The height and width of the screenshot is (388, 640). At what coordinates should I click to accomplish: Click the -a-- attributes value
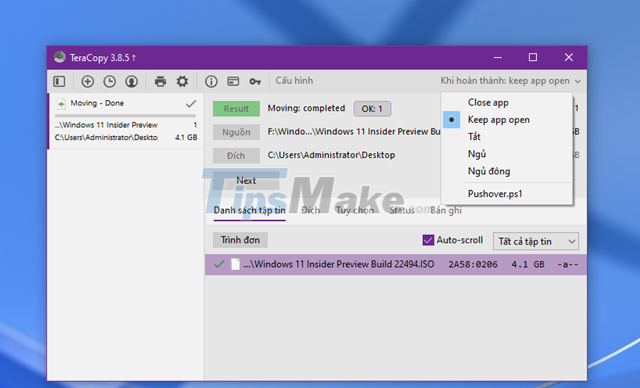(x=568, y=264)
